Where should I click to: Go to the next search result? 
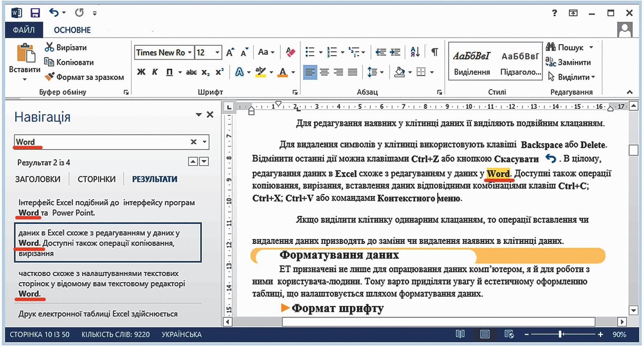204,162
